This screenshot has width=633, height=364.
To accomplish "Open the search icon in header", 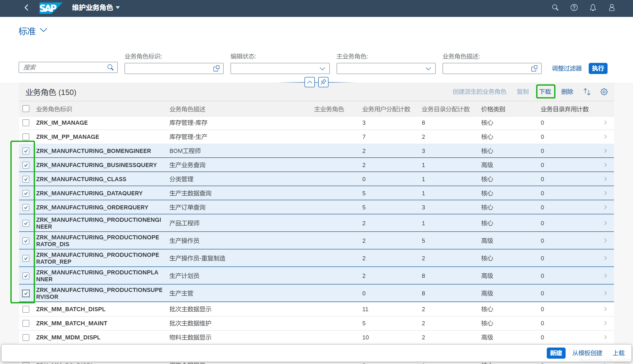I will click(555, 8).
